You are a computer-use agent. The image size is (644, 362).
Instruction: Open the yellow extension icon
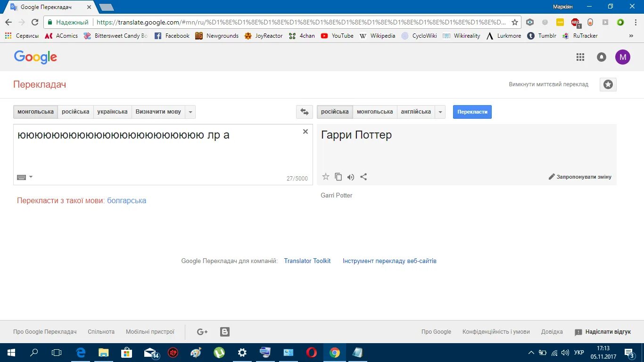pyautogui.click(x=560, y=22)
